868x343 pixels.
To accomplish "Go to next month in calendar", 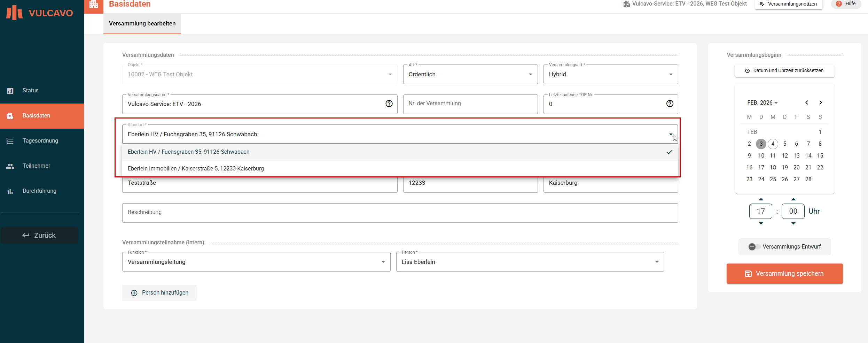I will (821, 102).
